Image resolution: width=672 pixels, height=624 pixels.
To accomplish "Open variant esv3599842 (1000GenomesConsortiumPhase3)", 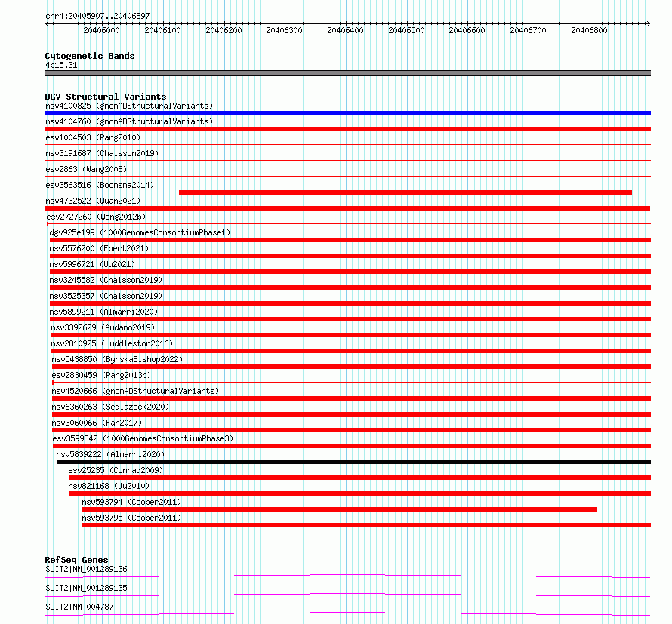I will click(143, 438).
